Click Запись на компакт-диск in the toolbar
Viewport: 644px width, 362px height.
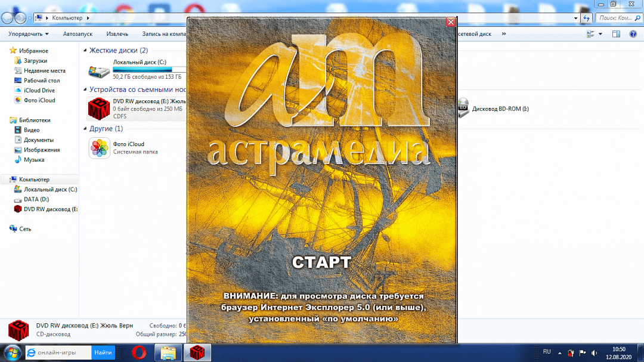click(164, 34)
